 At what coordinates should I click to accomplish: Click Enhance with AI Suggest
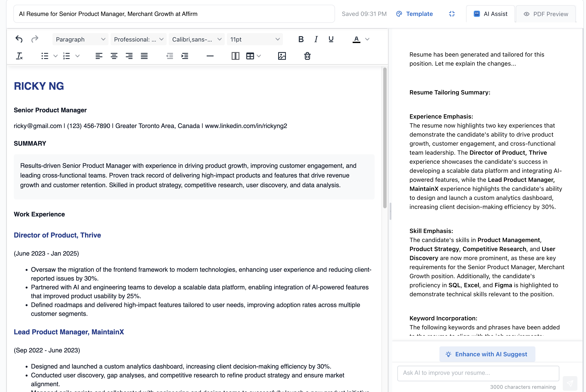[487, 354]
